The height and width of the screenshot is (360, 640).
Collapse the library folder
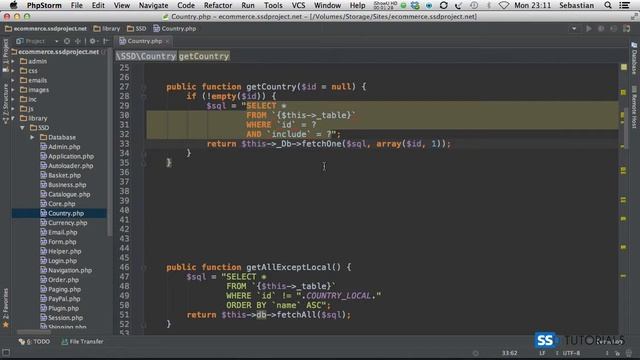(13, 118)
